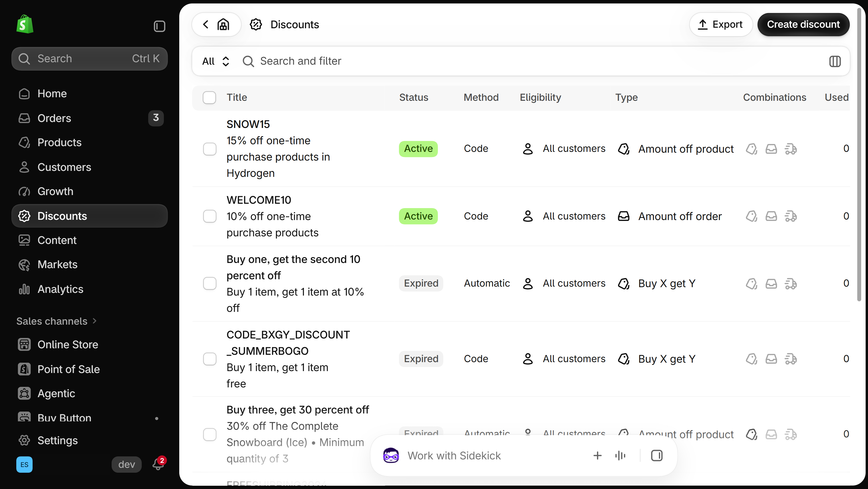Viewport: 868px width, 489px height.
Task: Open Settings in the sidebar
Action: click(89, 440)
